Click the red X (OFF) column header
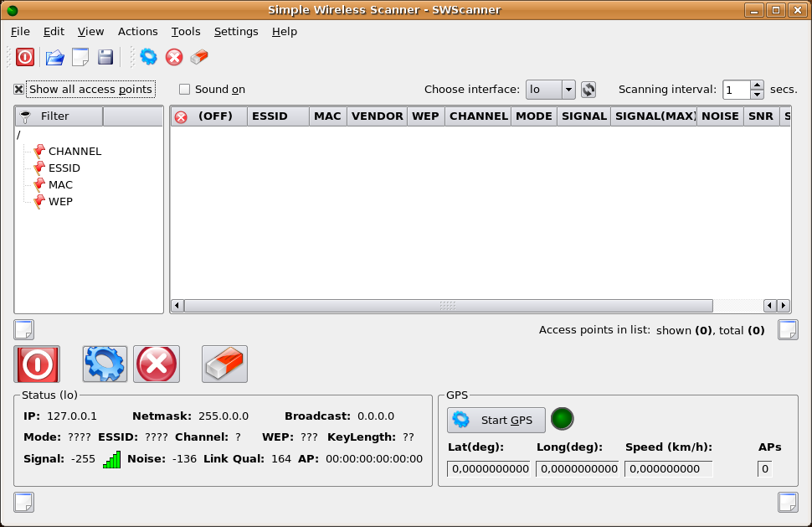The width and height of the screenshot is (812, 527). tap(208, 116)
